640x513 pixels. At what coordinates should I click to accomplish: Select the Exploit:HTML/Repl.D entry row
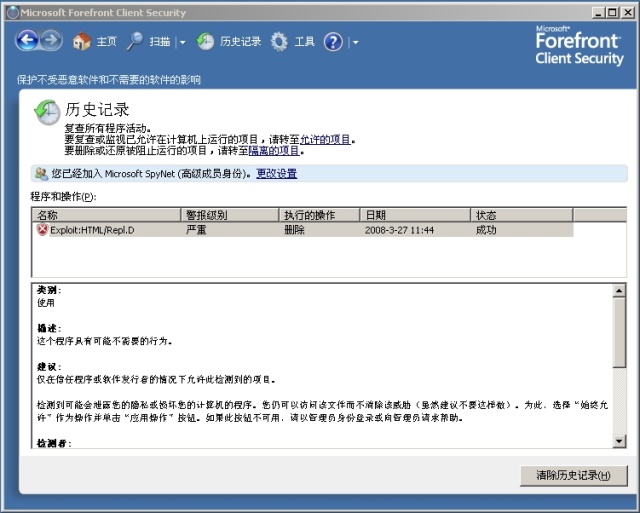(300, 229)
